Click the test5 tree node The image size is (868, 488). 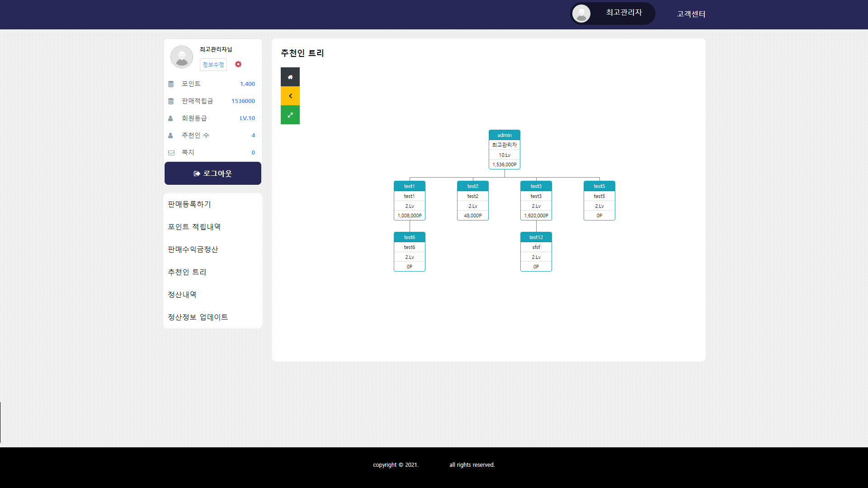point(599,186)
